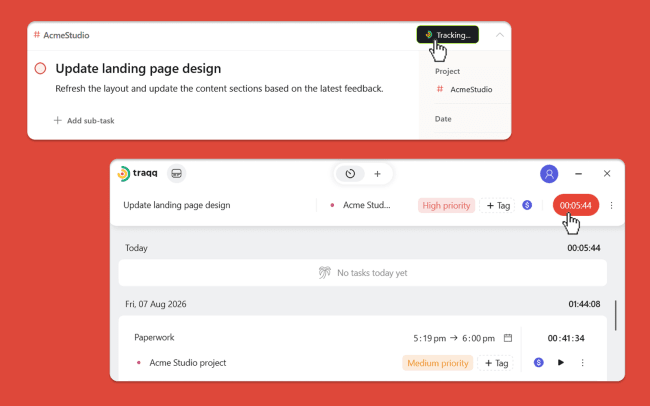Click the traqq logo
The width and height of the screenshot is (650, 406).
point(137,173)
